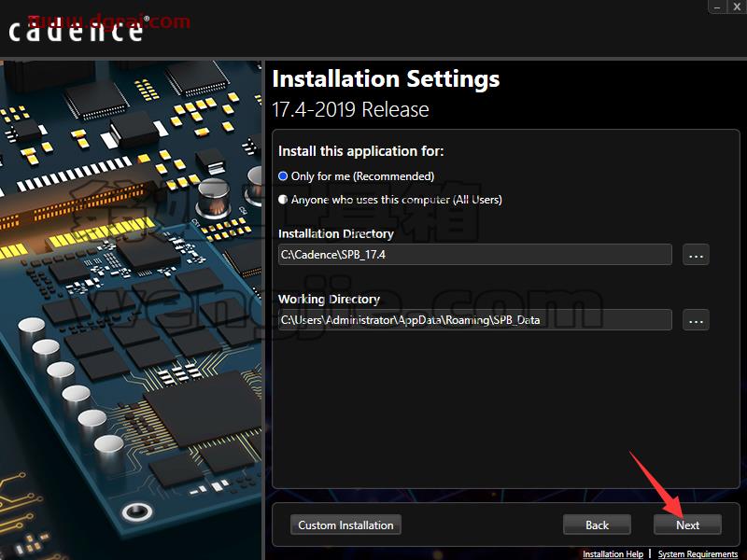Click the 17.4-2019 Release text
Viewport: 747px width, 560px height.
pos(351,109)
